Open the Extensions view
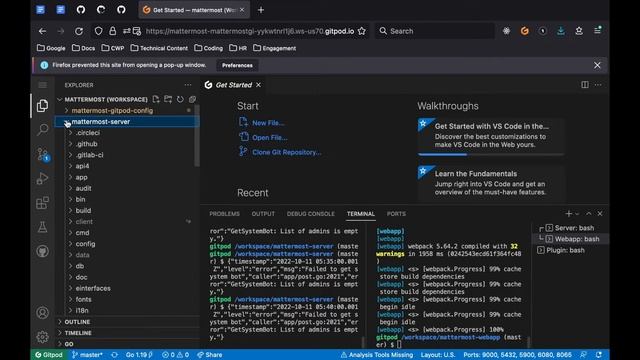The width and height of the screenshot is (640, 360). tap(42, 203)
